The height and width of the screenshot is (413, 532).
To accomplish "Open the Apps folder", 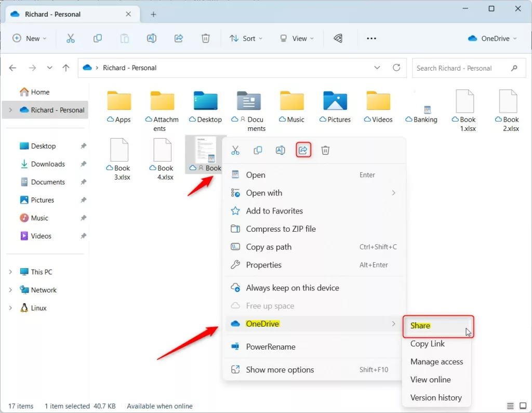I will (119, 106).
